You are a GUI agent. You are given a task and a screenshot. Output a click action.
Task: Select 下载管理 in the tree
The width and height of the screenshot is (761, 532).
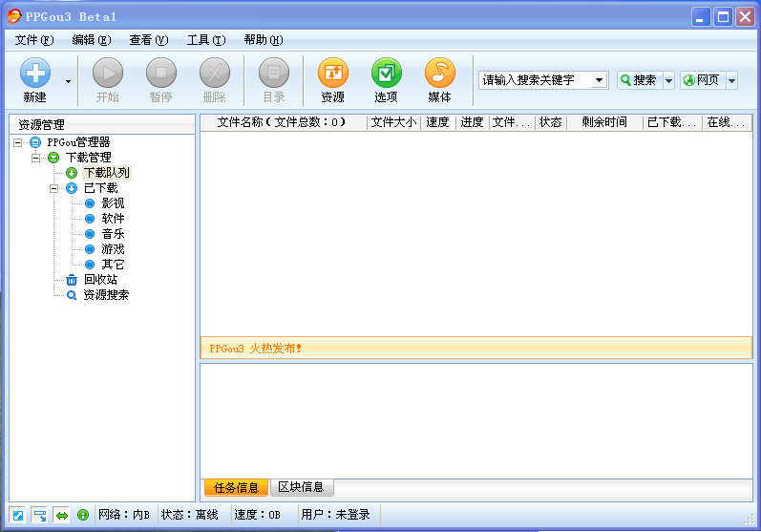pyautogui.click(x=89, y=158)
